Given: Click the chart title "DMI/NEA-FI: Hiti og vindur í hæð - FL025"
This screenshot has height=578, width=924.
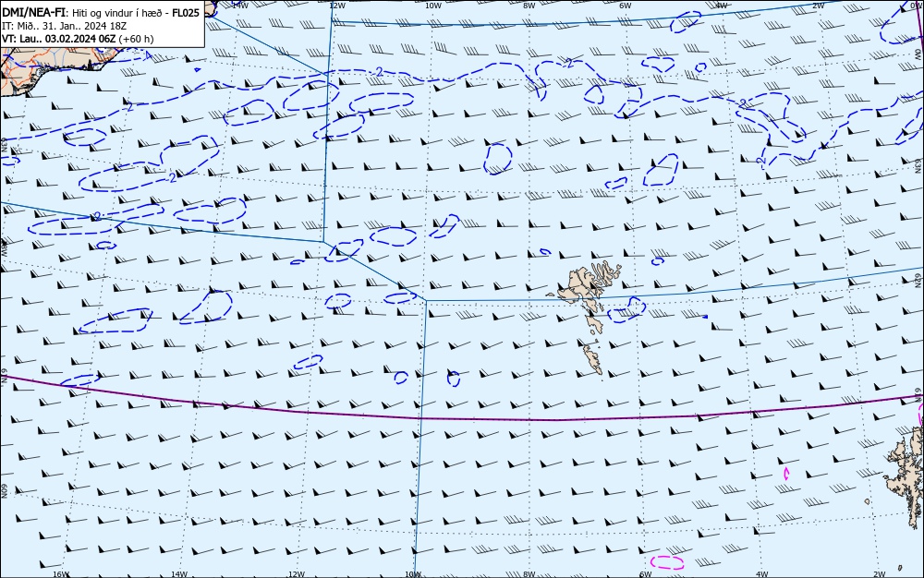Looking at the screenshot, I should [x=101, y=13].
